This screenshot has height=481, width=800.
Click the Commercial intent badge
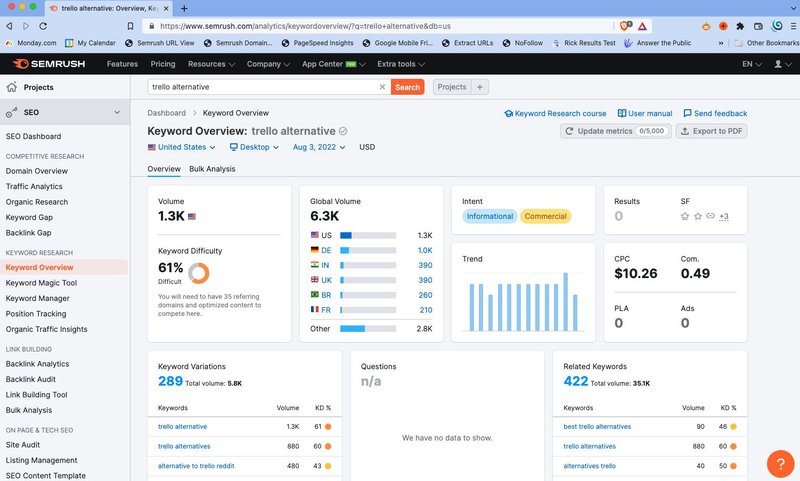(x=545, y=216)
